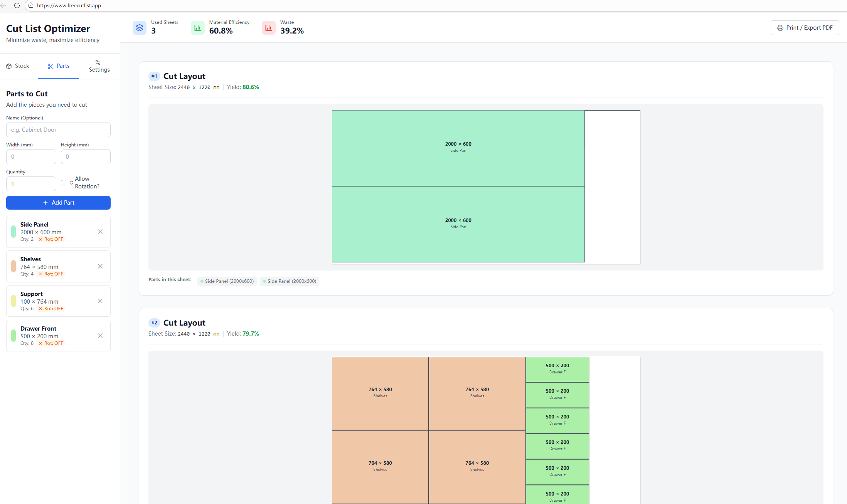The height and width of the screenshot is (504, 847).
Task: Click Print / Export PDF button
Action: pyautogui.click(x=805, y=28)
